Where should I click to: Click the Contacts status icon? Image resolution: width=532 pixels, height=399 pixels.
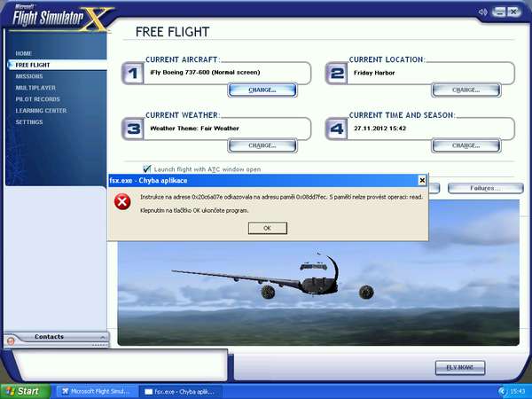point(11,341)
